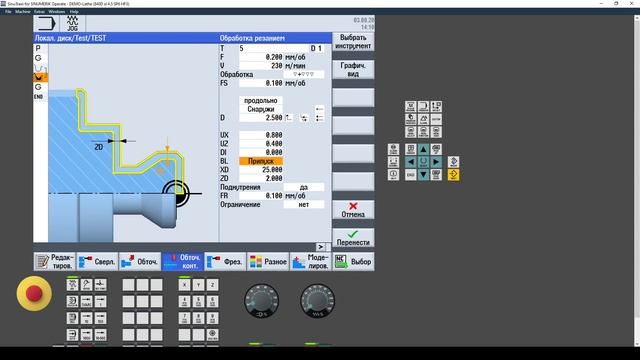Image resolution: width=640 pixels, height=360 pixels.
Task: Click the Графич. вид softkey
Action: click(x=353, y=70)
